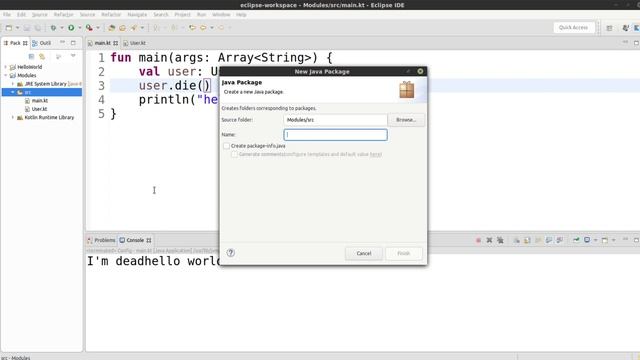Click the Pin Console icon
640x360 pixels.
(x=576, y=240)
